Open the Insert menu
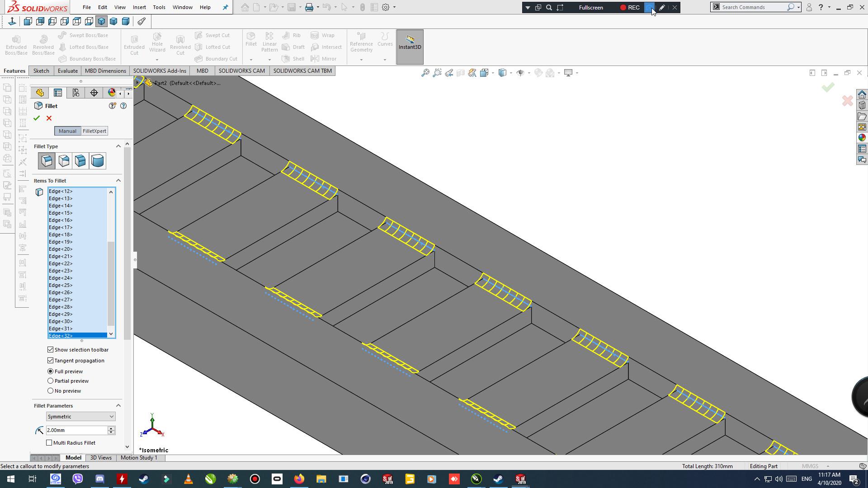The width and height of the screenshot is (868, 488). (x=139, y=7)
